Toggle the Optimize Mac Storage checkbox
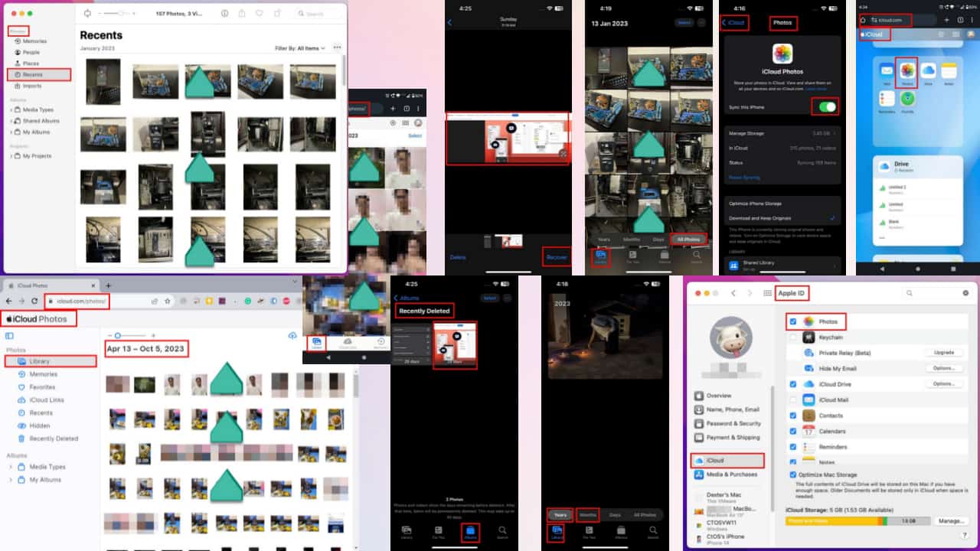The height and width of the screenshot is (551, 980). point(792,474)
